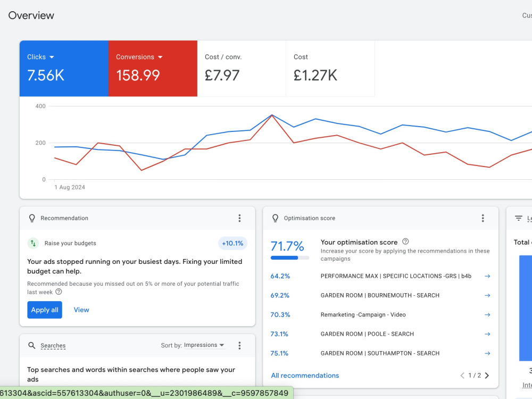
Task: Click GARDEN ROOM | POOLE - SEARCH name
Action: [x=367, y=334]
